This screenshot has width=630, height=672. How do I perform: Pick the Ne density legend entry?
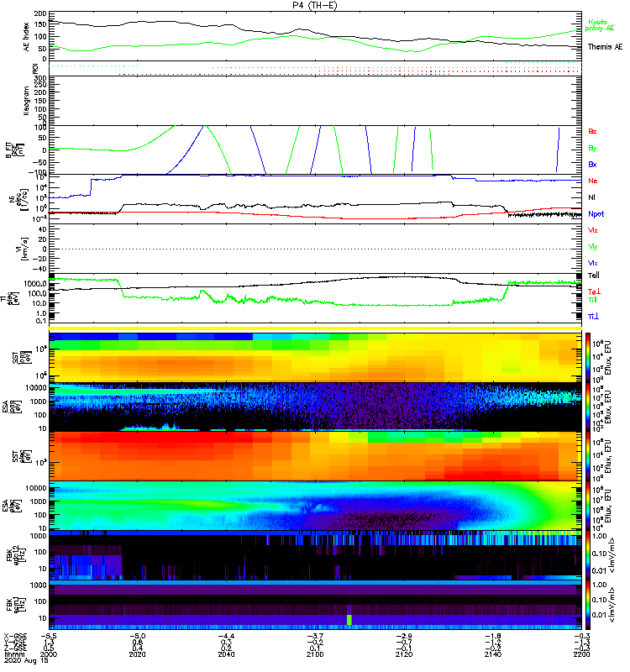point(592,181)
